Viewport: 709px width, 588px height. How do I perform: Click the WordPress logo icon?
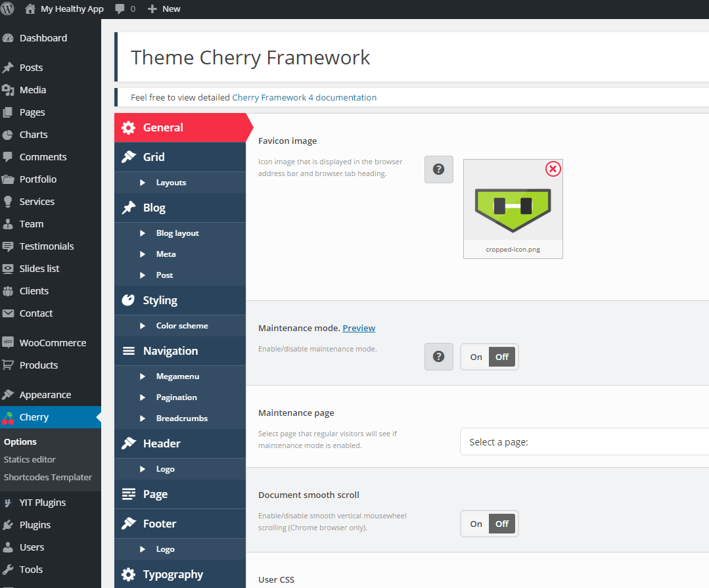click(x=8, y=9)
